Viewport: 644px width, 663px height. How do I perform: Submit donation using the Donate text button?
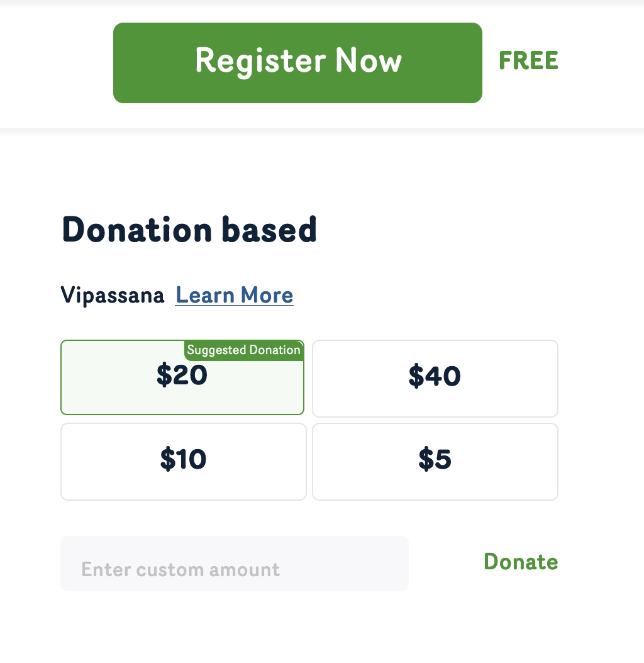tap(521, 562)
